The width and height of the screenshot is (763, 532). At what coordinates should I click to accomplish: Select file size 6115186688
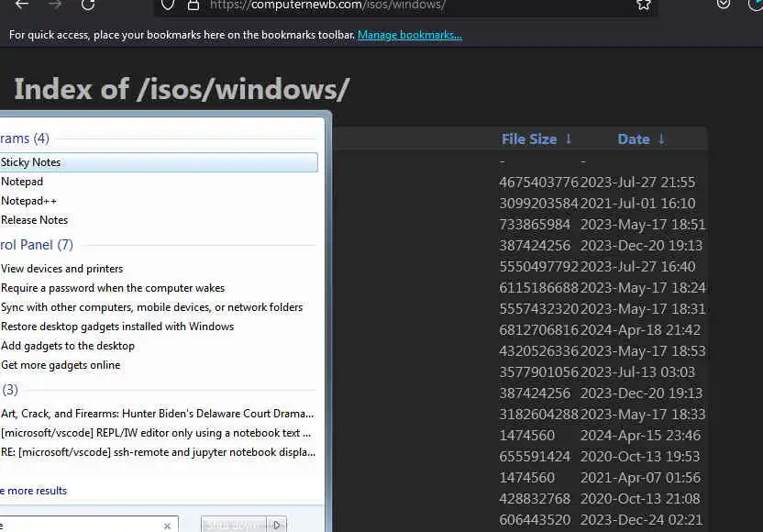click(x=538, y=288)
